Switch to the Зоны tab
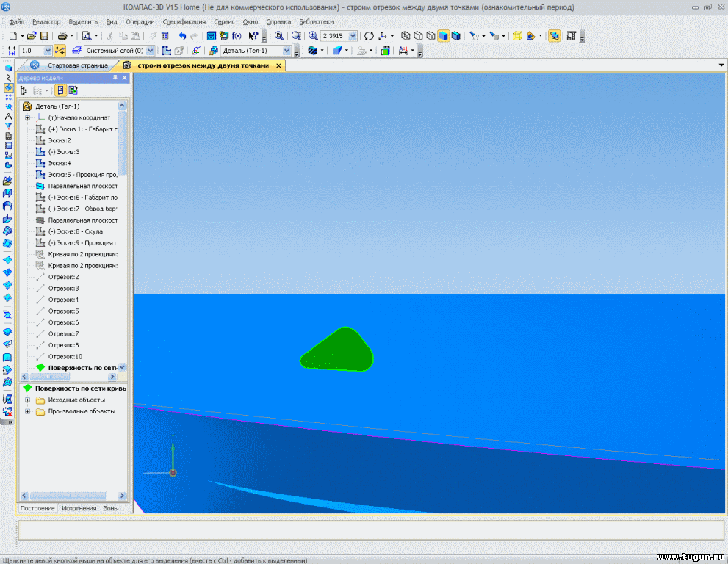 tap(110, 508)
